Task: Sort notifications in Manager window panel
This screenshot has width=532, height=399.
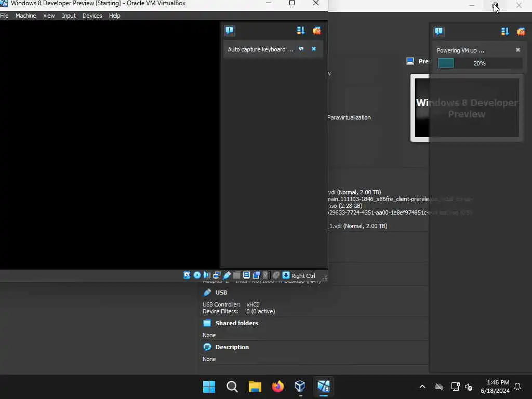Action: pyautogui.click(x=505, y=32)
